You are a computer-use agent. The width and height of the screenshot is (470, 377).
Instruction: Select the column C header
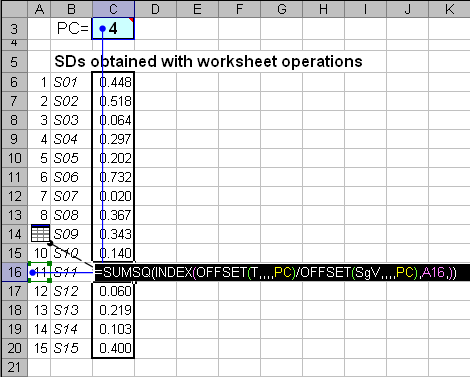coord(113,9)
